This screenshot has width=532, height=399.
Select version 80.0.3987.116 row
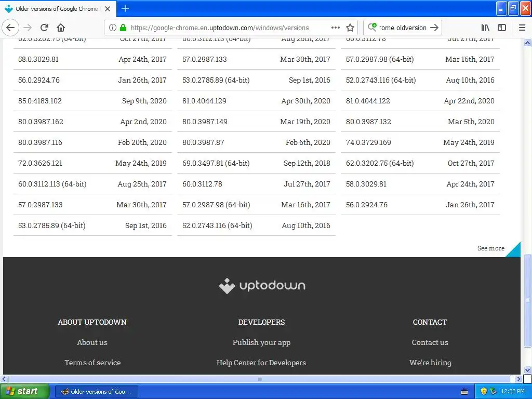[x=92, y=142]
